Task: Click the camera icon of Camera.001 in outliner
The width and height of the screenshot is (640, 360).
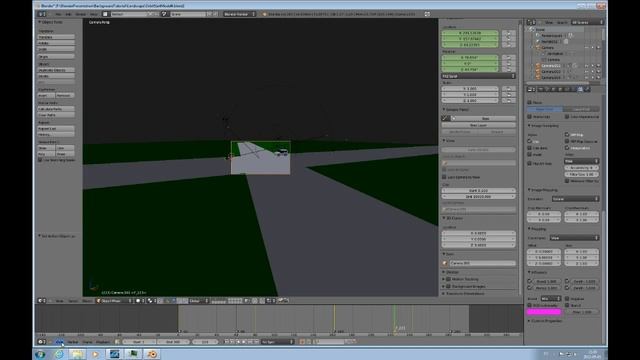Action: click(538, 65)
